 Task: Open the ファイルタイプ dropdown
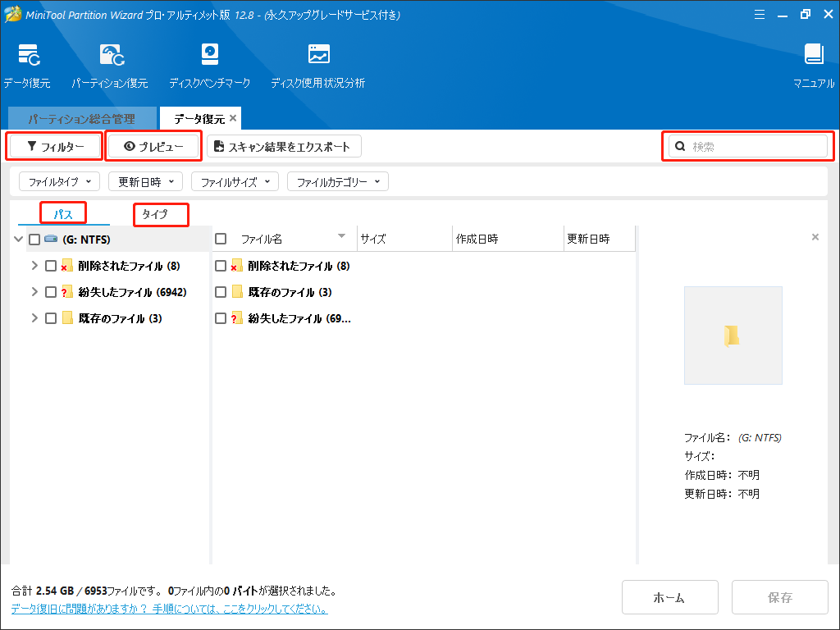coord(58,181)
